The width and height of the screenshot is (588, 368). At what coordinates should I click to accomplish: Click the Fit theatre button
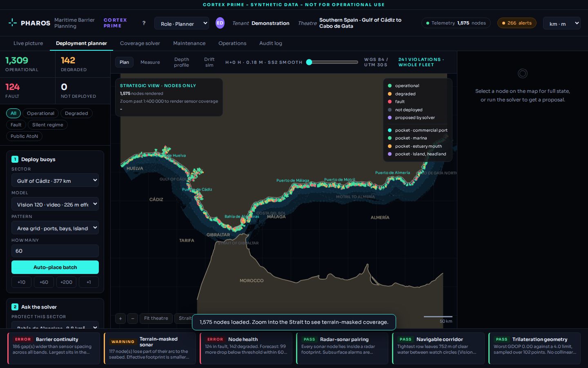(156, 318)
